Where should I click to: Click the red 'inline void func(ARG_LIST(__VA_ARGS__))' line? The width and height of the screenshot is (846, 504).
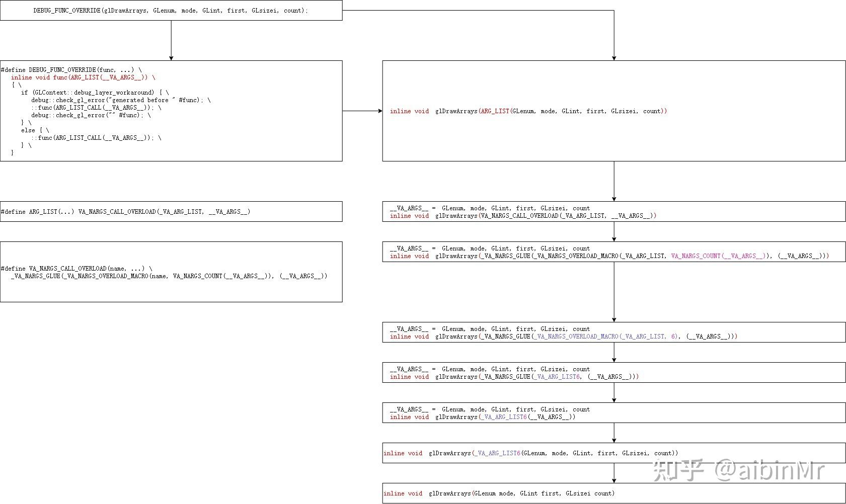(x=83, y=77)
